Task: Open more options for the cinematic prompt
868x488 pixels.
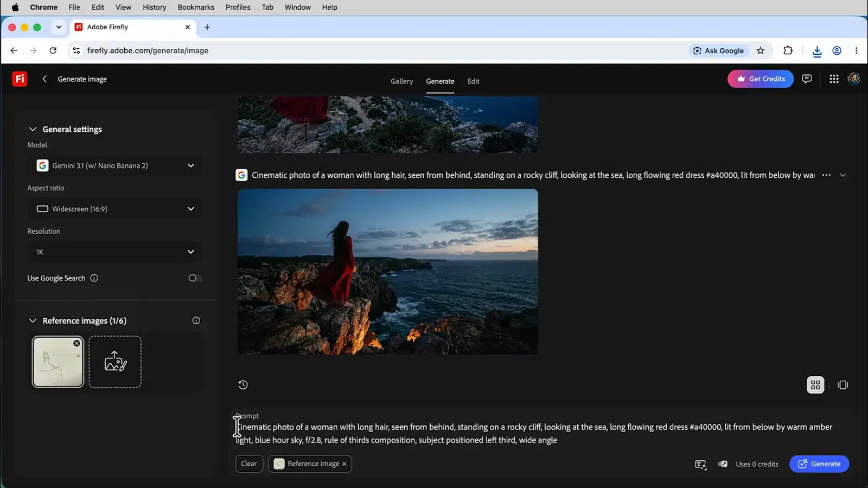Action: click(826, 175)
